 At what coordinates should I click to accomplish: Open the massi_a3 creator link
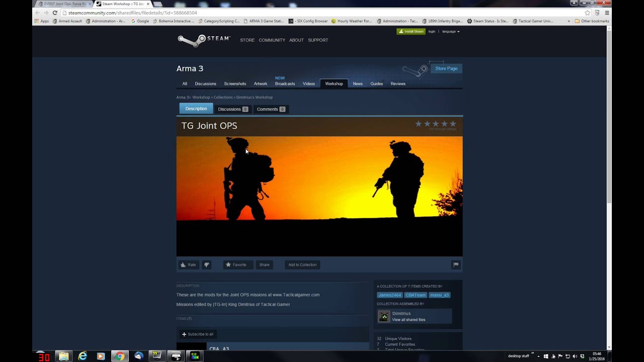click(x=439, y=295)
